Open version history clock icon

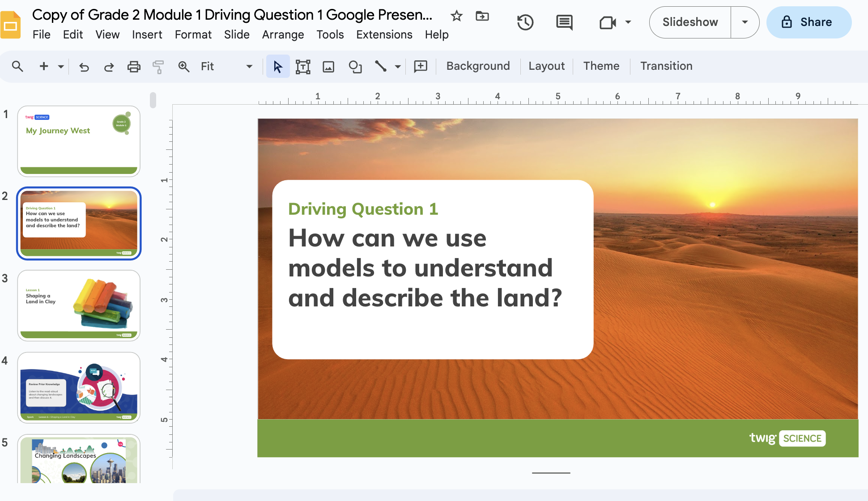pos(525,22)
